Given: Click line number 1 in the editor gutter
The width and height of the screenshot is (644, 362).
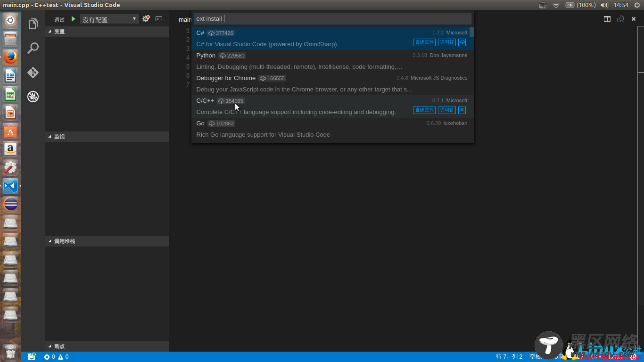Looking at the screenshot, I should [188, 31].
